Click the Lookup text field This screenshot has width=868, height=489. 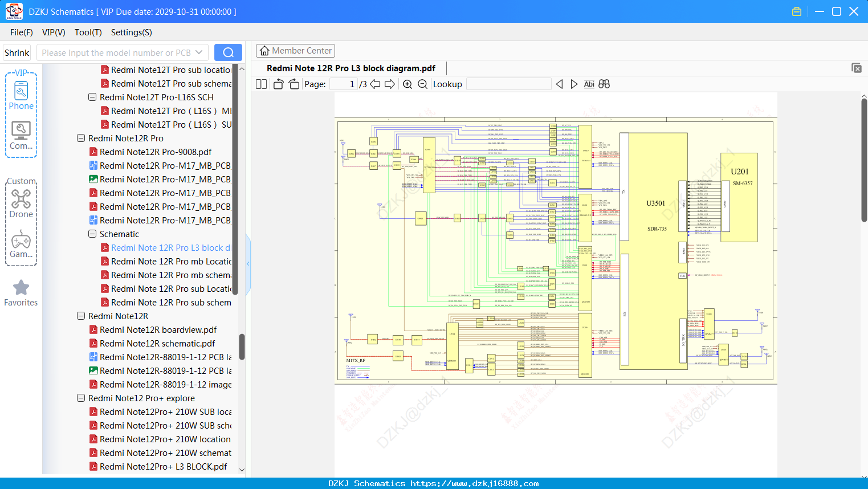[509, 84]
